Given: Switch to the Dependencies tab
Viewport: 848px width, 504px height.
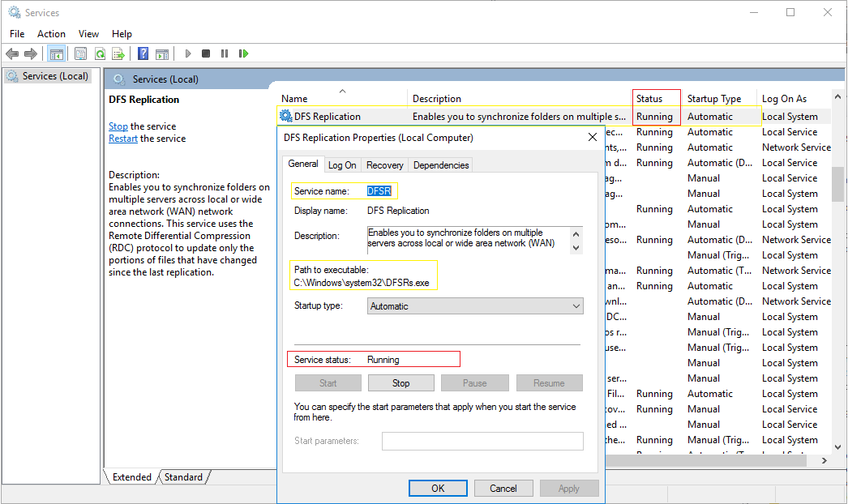Looking at the screenshot, I should pos(441,165).
